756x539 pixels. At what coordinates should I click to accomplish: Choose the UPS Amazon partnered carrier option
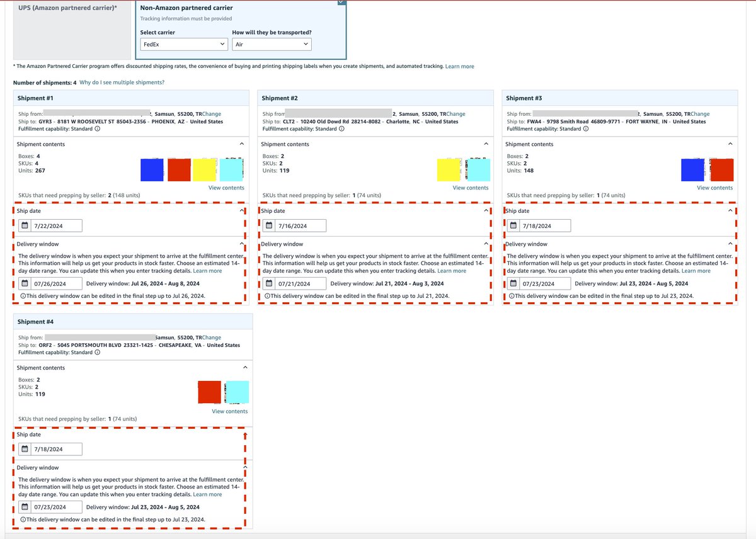[72, 30]
